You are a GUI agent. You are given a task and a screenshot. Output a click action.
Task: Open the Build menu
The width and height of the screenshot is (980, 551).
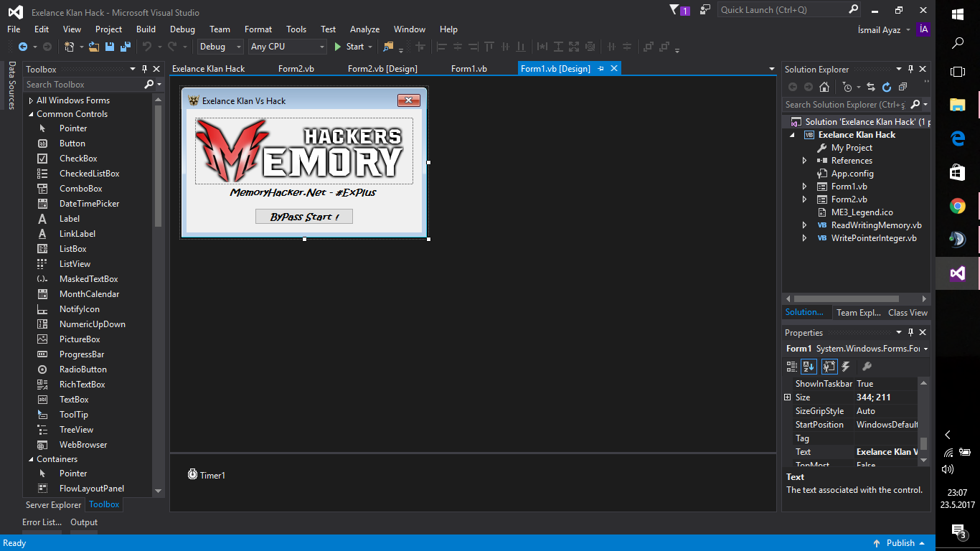tap(146, 29)
